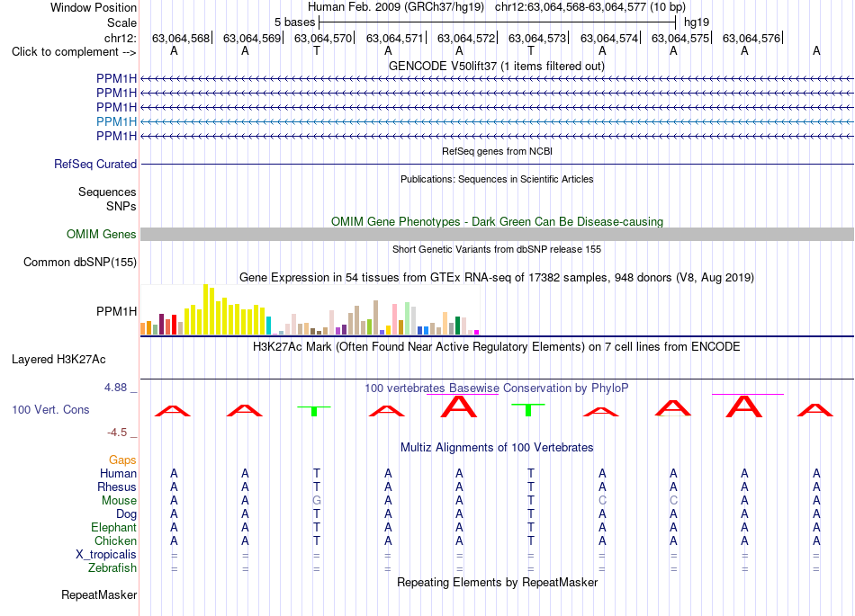Click 'Publications: Sequences in Scientific Articles' title

point(497,179)
